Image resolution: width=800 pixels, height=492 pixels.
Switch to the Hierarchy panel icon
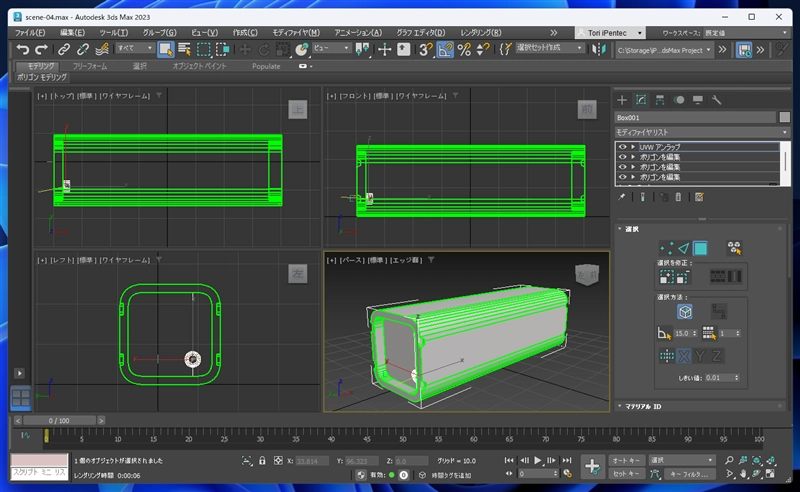pos(660,100)
